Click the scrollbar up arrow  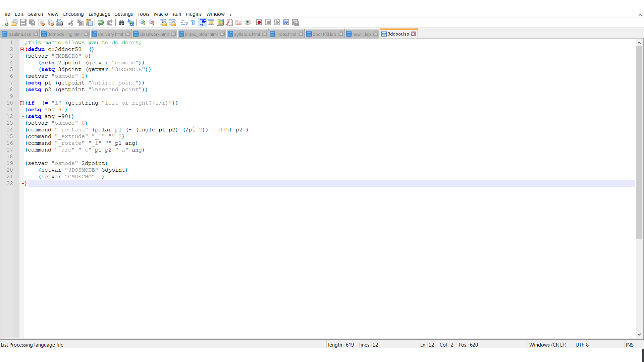(x=639, y=43)
